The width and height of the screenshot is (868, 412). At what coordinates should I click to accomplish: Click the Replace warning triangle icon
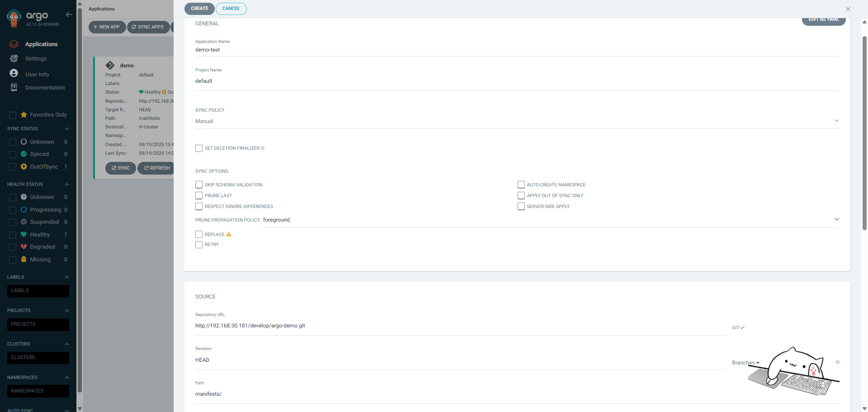(229, 234)
